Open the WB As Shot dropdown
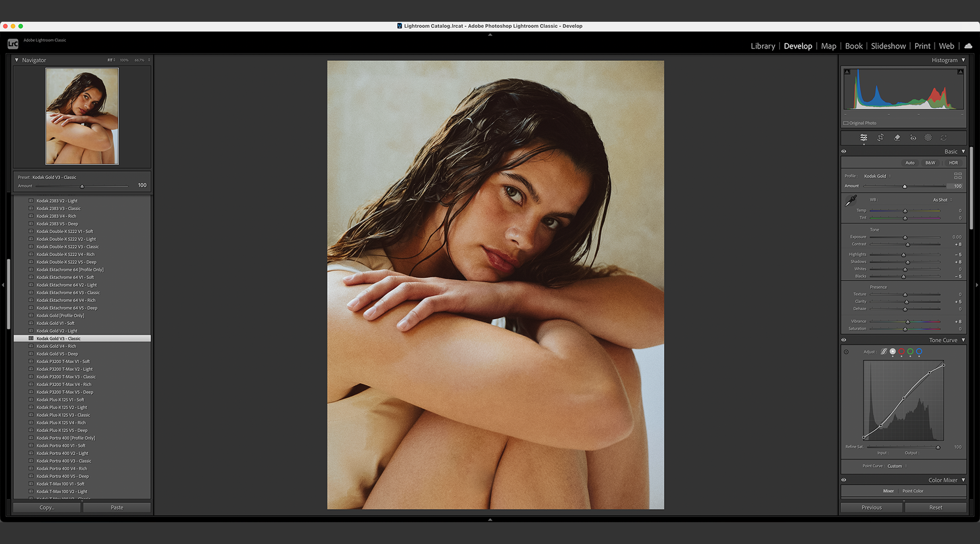980x544 pixels. (941, 200)
